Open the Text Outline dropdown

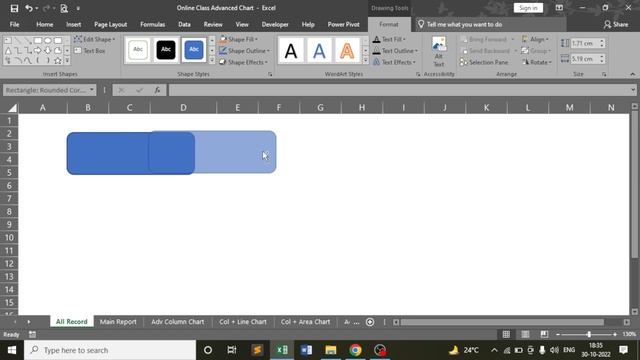coord(395,51)
